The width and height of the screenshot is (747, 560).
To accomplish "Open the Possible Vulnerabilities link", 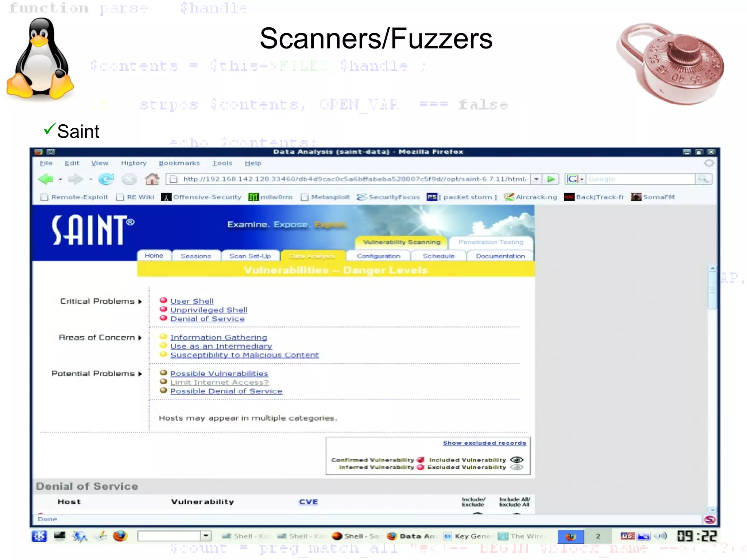I will (219, 374).
